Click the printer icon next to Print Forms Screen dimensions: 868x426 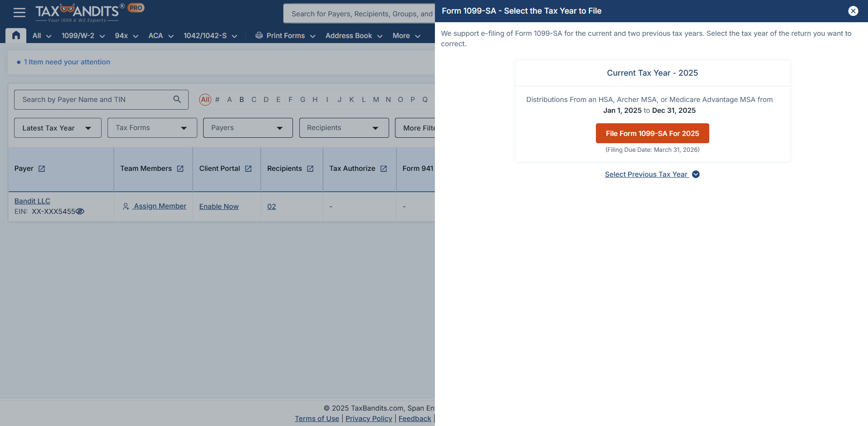pos(258,35)
